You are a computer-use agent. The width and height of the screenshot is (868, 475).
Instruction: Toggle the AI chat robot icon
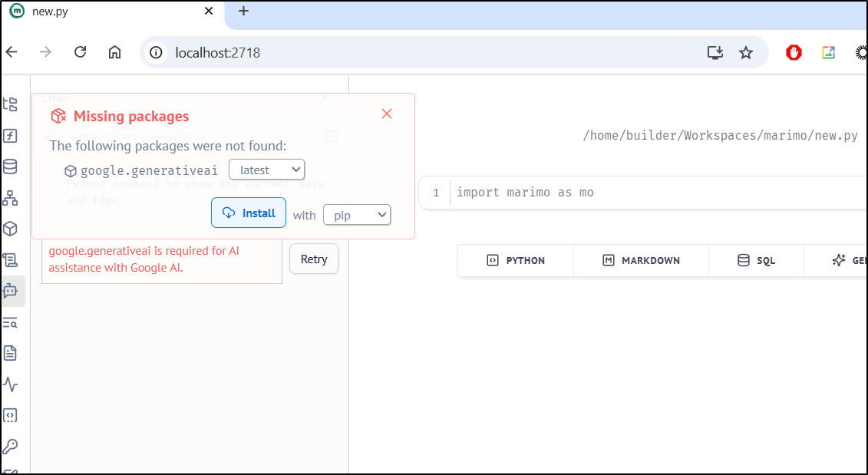click(11, 291)
